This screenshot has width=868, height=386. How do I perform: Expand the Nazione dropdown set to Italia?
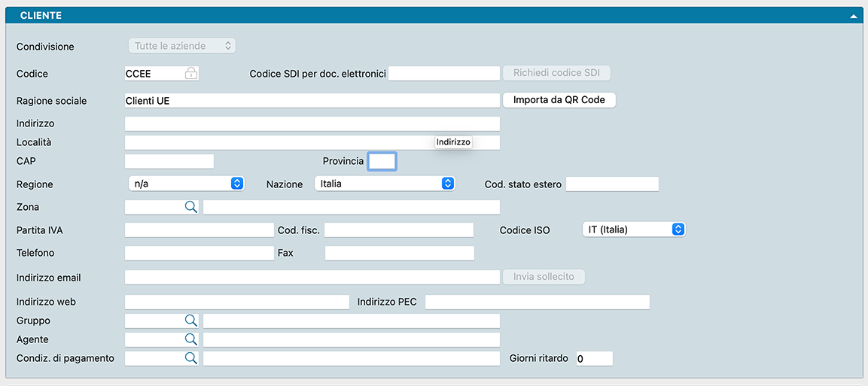tap(385, 184)
